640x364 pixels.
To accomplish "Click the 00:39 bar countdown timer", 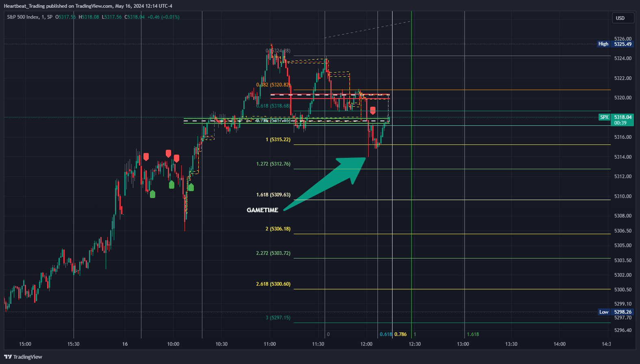I will tap(620, 123).
